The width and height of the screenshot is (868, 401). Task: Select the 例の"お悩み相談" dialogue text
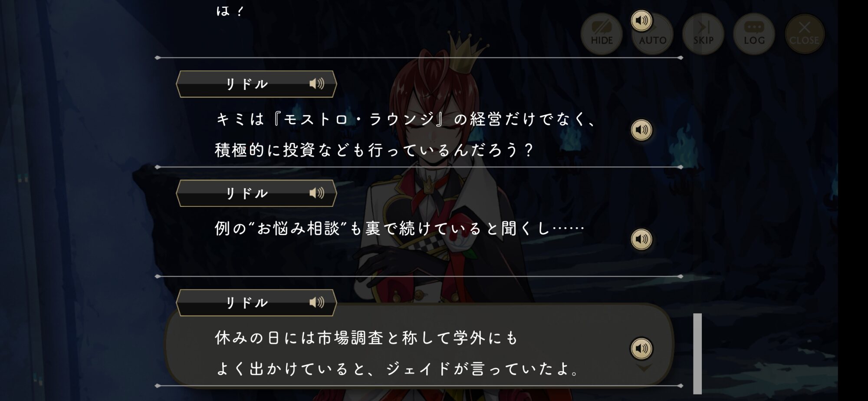(x=399, y=228)
